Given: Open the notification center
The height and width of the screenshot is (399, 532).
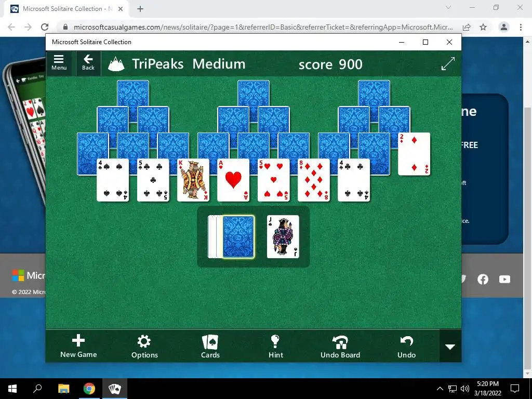Looking at the screenshot, I should tap(515, 389).
